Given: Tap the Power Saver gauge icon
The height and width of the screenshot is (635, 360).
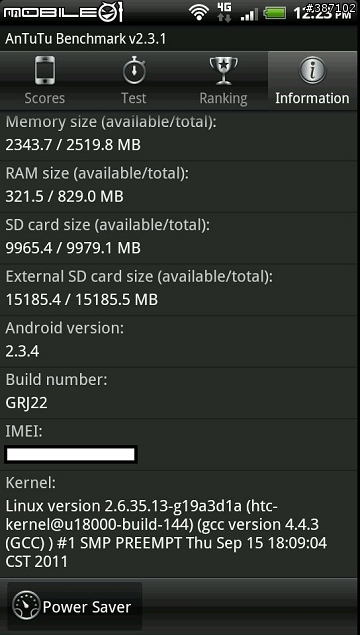Looking at the screenshot, I should (x=26, y=606).
